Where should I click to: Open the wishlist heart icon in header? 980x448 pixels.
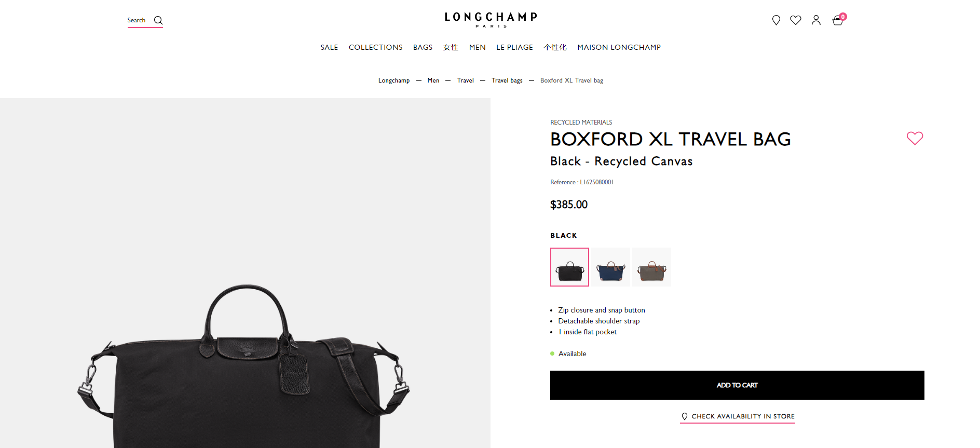pos(796,20)
